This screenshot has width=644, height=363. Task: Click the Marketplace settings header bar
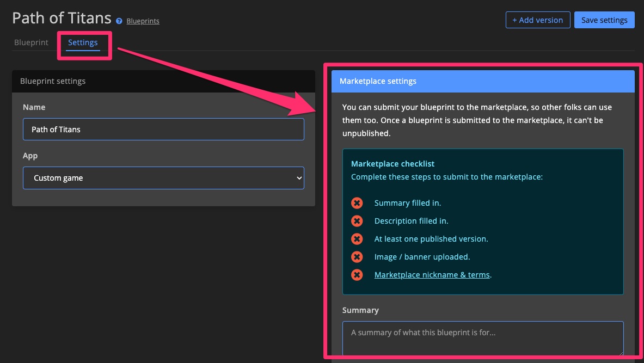482,81
